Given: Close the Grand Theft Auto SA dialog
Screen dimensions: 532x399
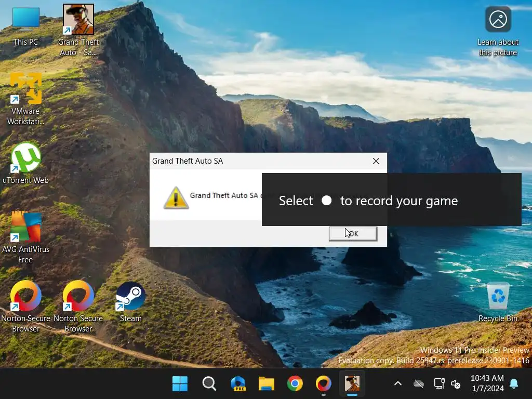Looking at the screenshot, I should pos(376,161).
